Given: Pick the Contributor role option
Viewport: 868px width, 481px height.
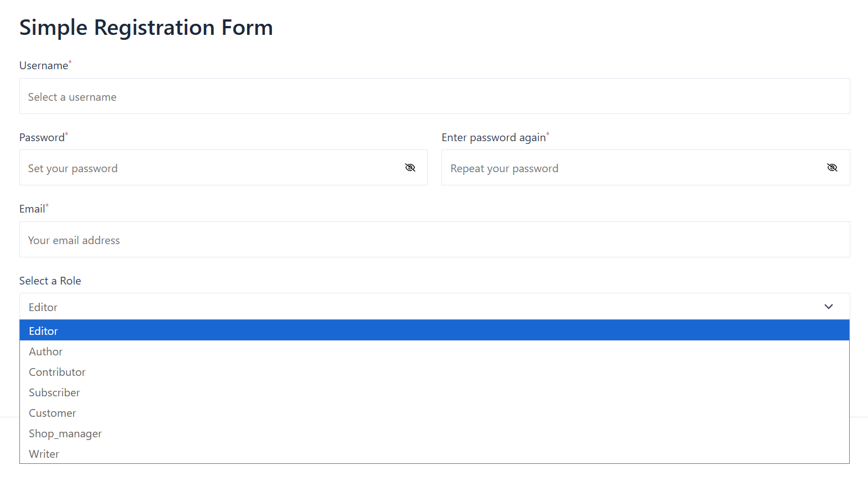Looking at the screenshot, I should [x=57, y=372].
